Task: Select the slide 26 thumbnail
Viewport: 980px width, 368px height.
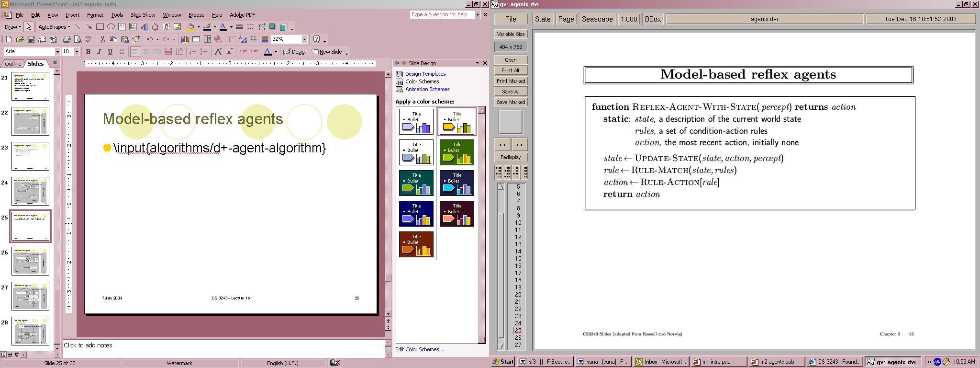Action: pyautogui.click(x=30, y=261)
